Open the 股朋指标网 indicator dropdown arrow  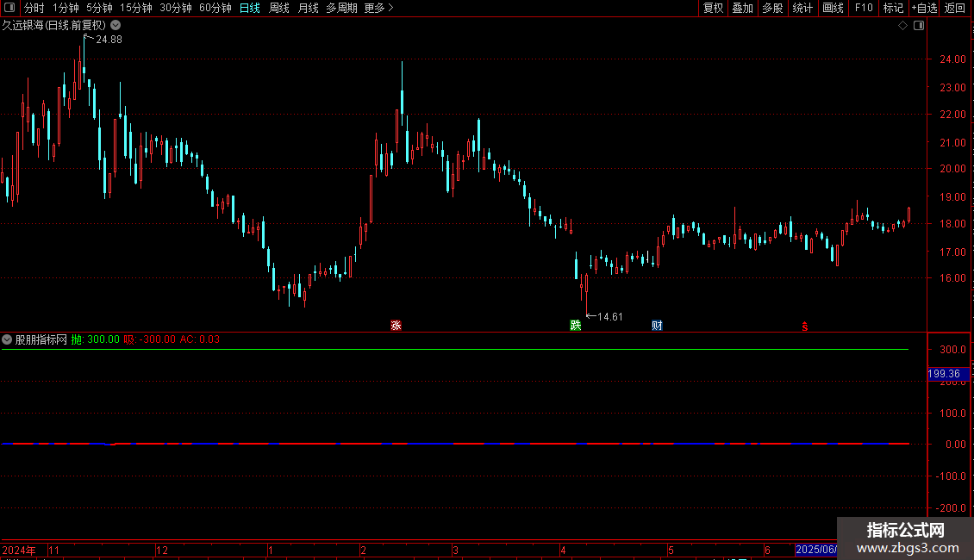coord(7,339)
